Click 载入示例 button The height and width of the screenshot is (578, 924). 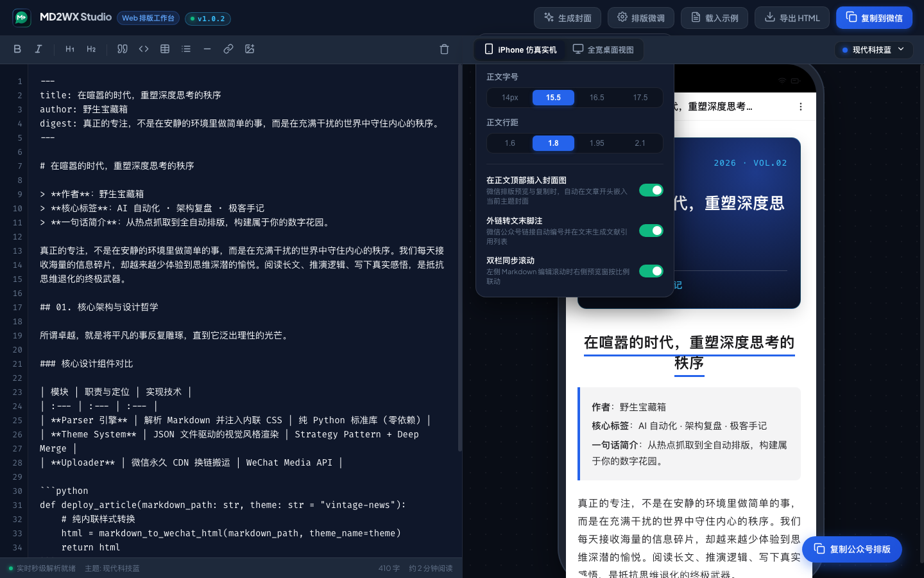714,18
